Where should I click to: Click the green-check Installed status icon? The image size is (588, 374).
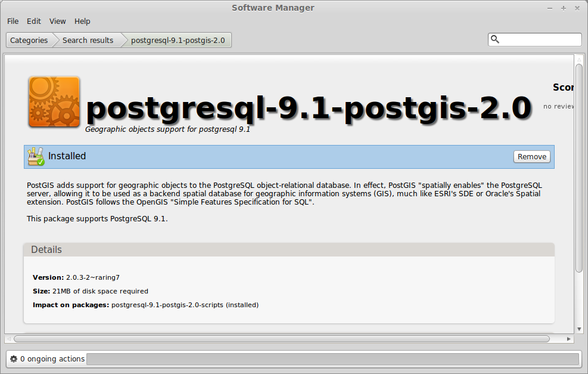coord(35,156)
